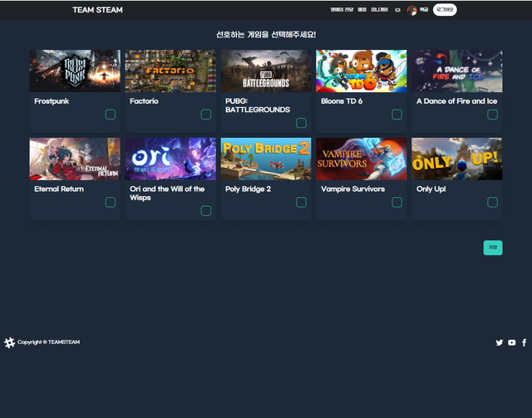Select the Poly Bridge 2 checkbox

[301, 202]
